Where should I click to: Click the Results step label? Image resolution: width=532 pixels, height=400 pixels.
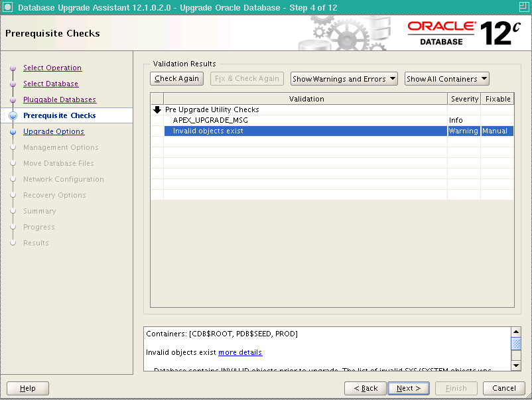click(x=36, y=243)
